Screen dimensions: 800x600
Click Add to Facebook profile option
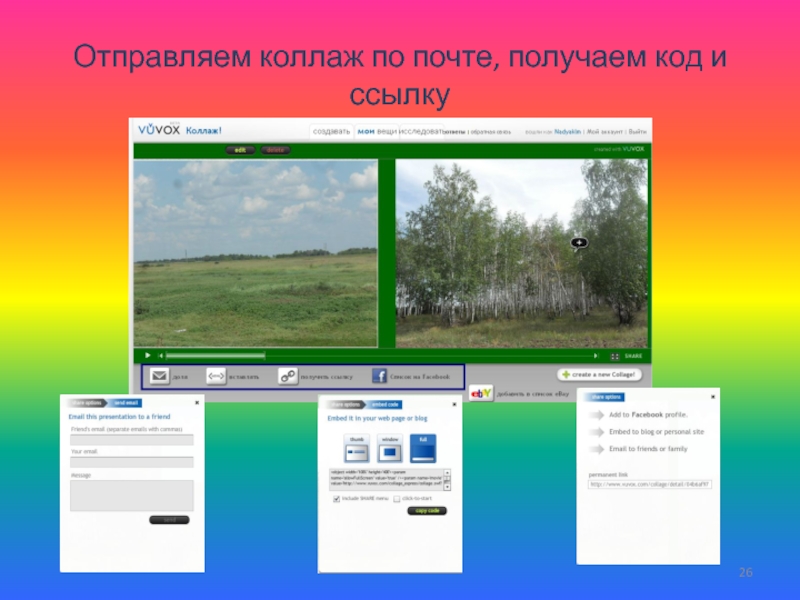648,415
